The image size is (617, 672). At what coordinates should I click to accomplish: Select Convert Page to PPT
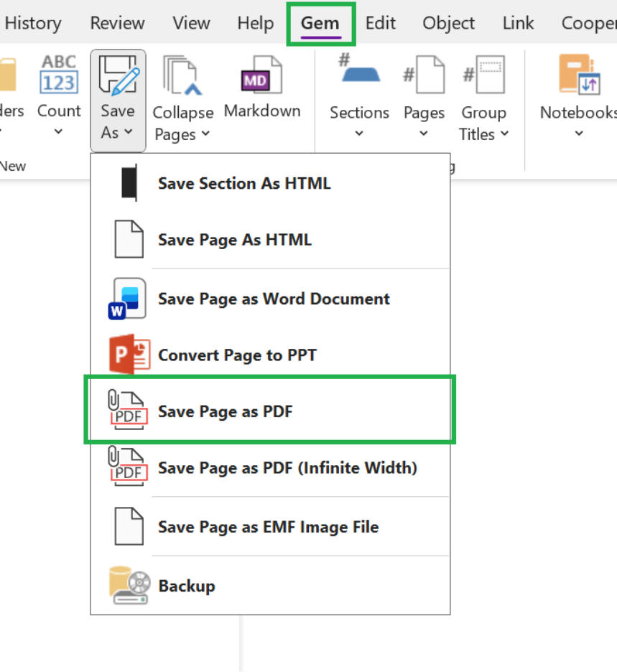(x=271, y=355)
